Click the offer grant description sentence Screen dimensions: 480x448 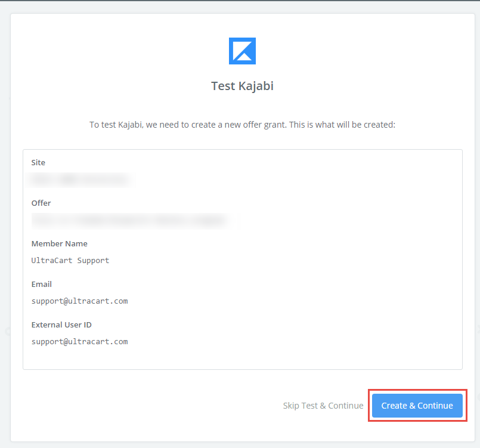click(x=242, y=125)
